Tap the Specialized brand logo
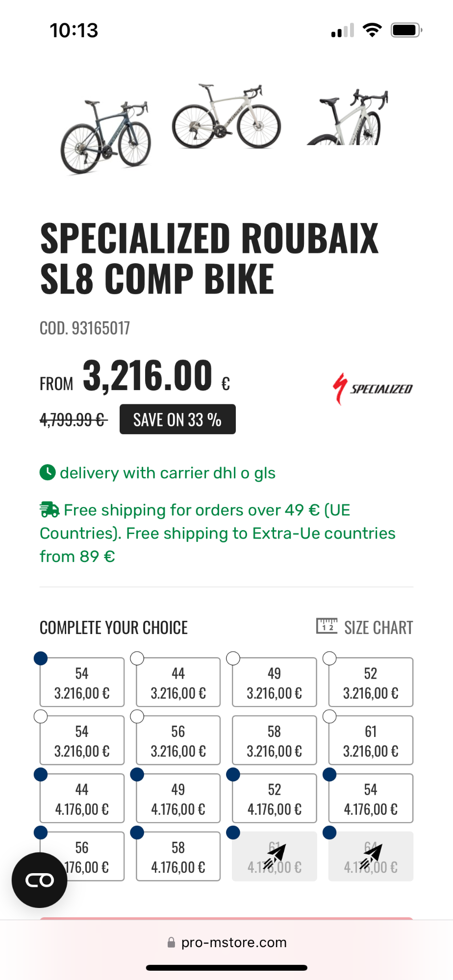 tap(373, 389)
